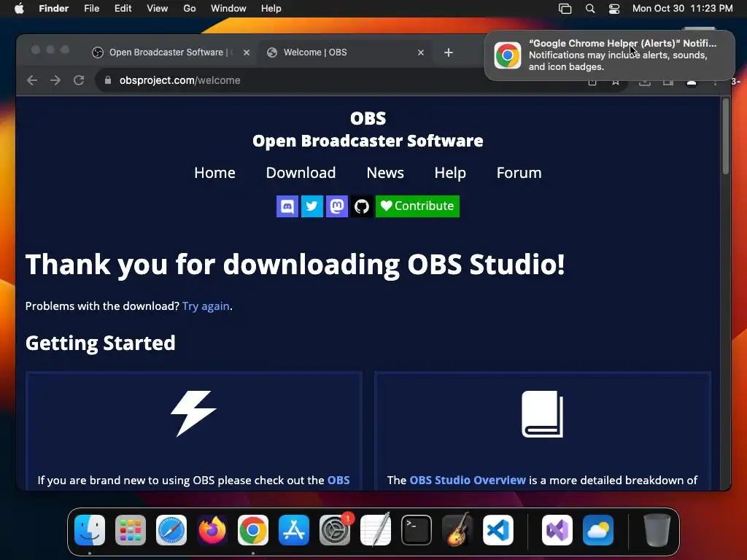
Task: Open the Download nav link
Action: pyautogui.click(x=301, y=172)
